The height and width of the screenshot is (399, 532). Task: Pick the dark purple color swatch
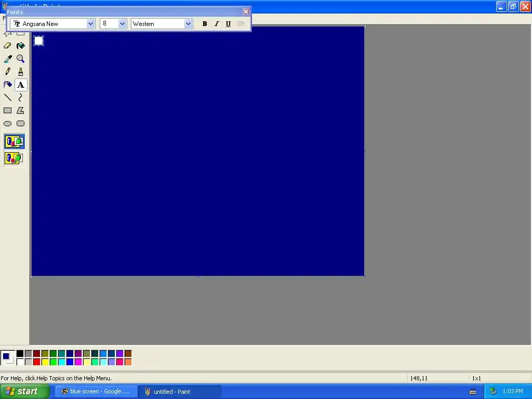coord(78,354)
